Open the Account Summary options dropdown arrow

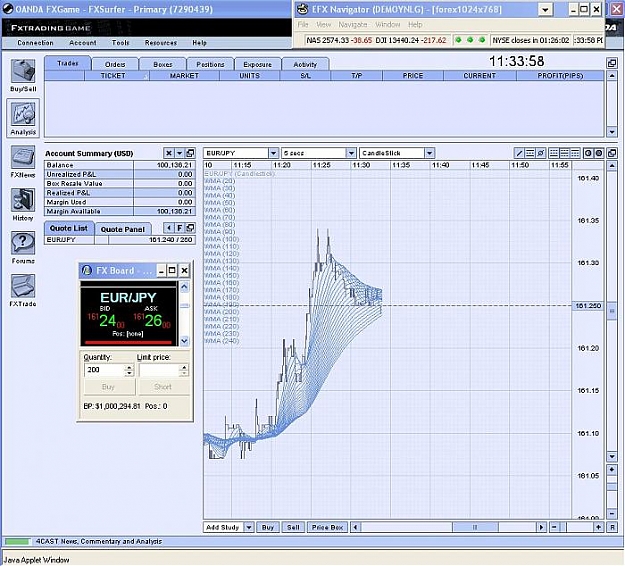(x=179, y=153)
